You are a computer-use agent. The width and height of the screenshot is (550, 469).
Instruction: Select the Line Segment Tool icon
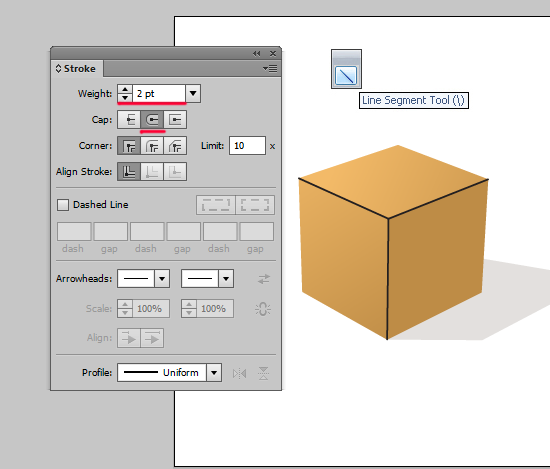(x=346, y=75)
